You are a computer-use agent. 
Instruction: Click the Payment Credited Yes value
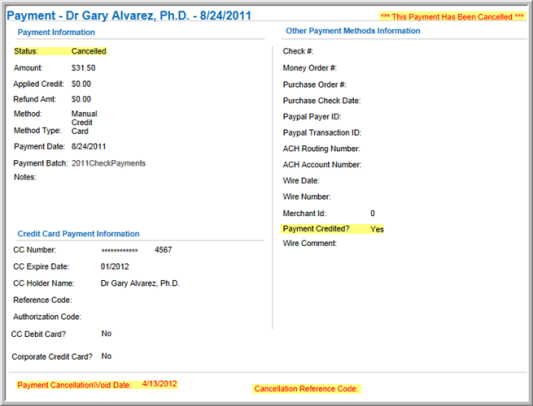tap(377, 229)
